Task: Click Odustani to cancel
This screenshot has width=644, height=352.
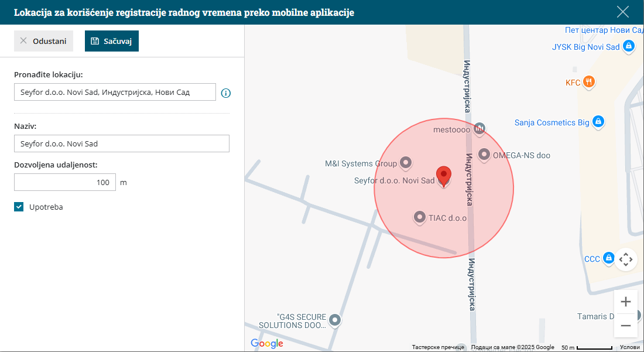Action: tap(43, 41)
